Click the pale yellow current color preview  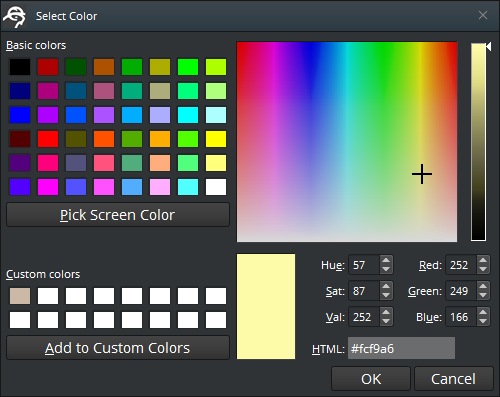point(266,307)
